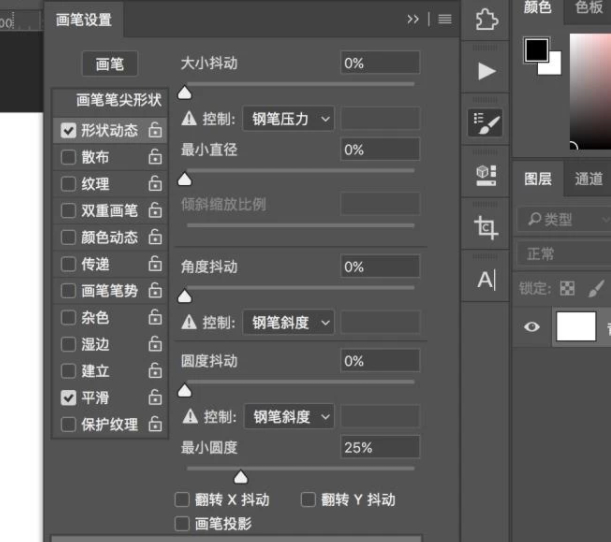This screenshot has height=542, width=611.
Task: Click the 大小抖动 slider handle
Action: [184, 93]
